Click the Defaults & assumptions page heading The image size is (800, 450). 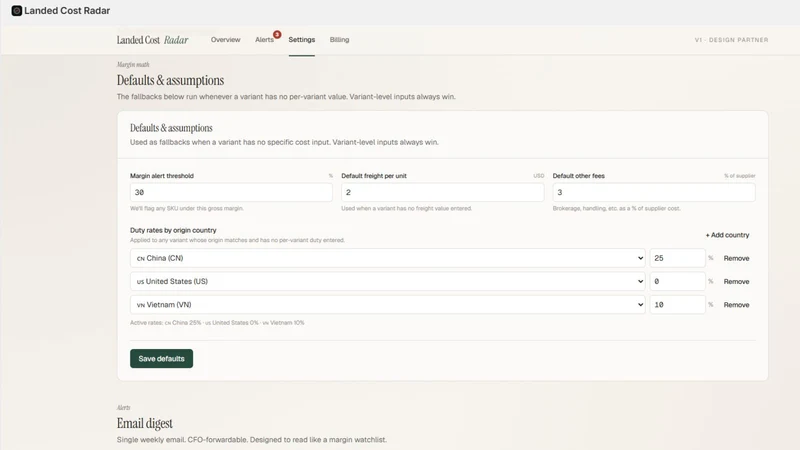pos(170,80)
